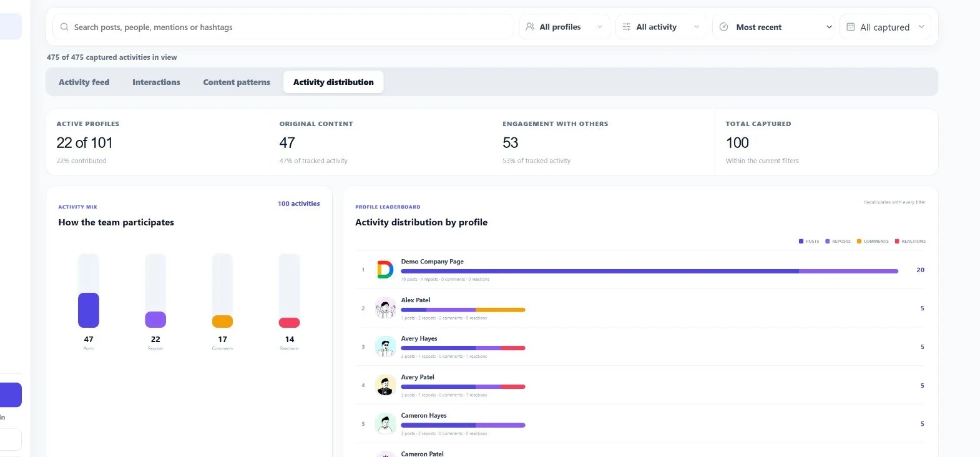The height and width of the screenshot is (457, 980).
Task: Click the calendar icon beside All captured
Action: click(851, 27)
